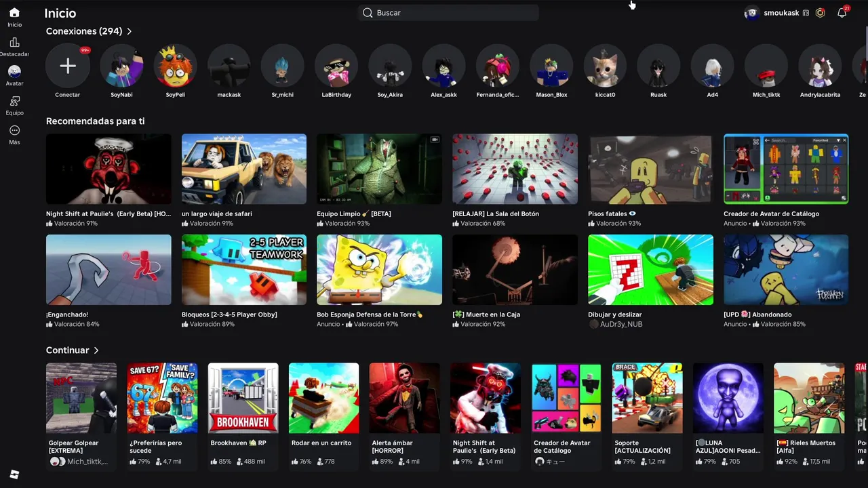Open Mason_Blox friend avatar
This screenshot has height=488, width=868.
(x=551, y=66)
